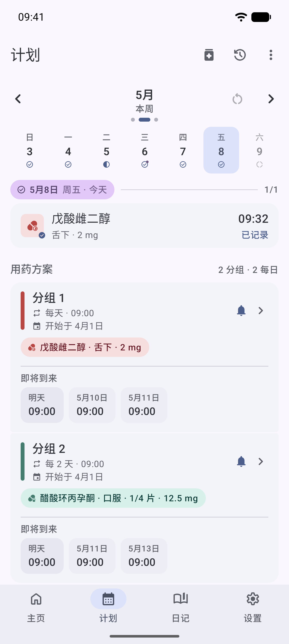
Task: Expand 分组 1 details with its chevron
Action: [261, 311]
